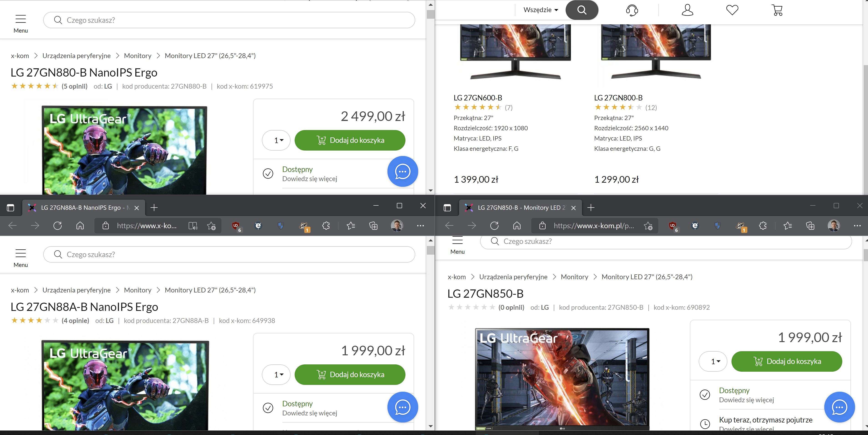Open profile avatar in the 27GN88A-B browser
868x435 pixels.
[x=397, y=226]
